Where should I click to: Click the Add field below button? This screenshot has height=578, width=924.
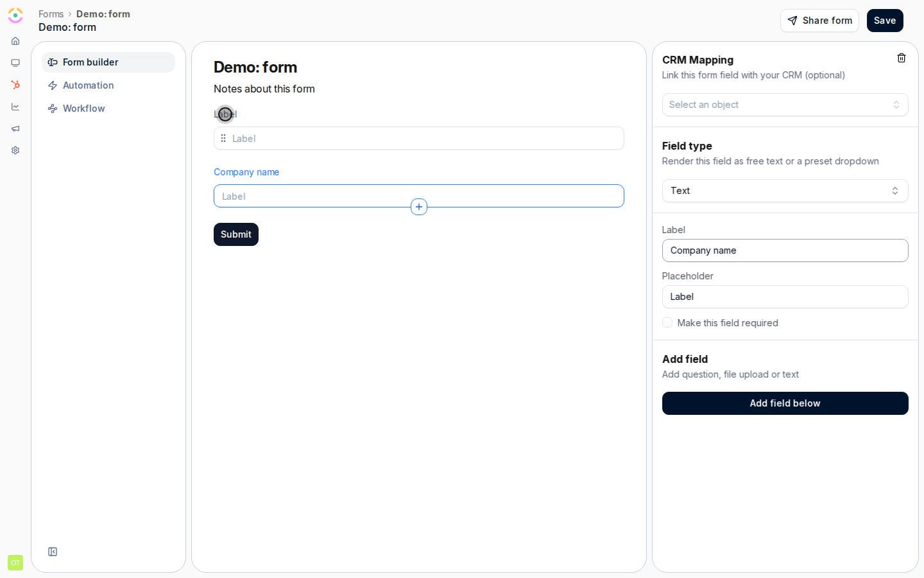click(x=785, y=403)
